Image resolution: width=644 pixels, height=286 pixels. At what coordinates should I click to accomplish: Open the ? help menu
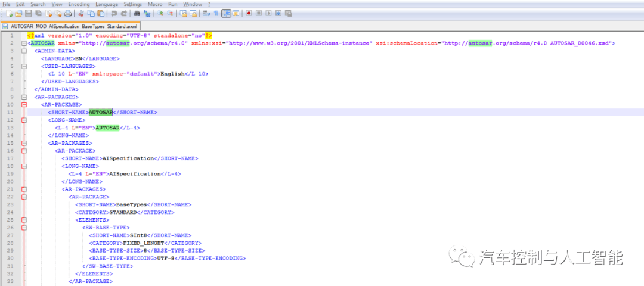click(x=209, y=4)
